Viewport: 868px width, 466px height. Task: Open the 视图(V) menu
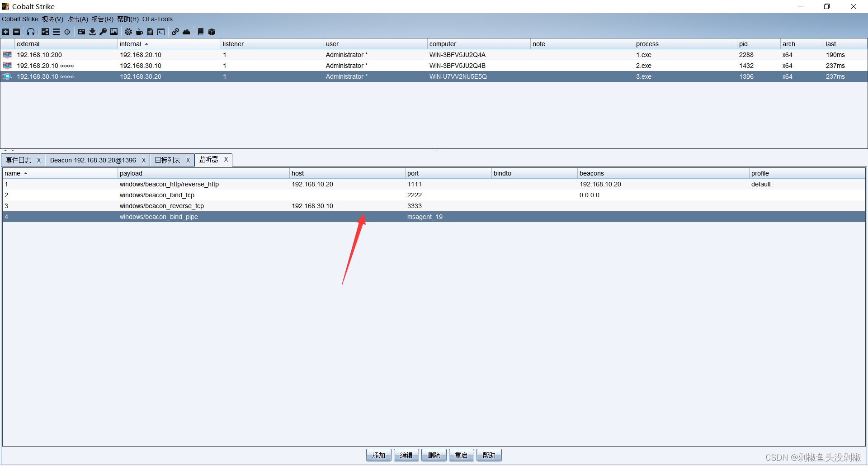click(52, 19)
